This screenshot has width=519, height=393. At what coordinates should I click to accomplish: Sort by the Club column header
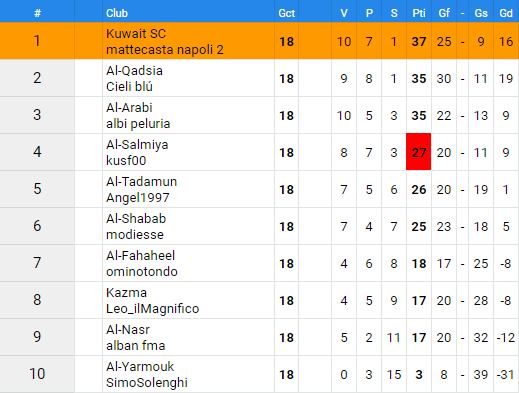117,13
